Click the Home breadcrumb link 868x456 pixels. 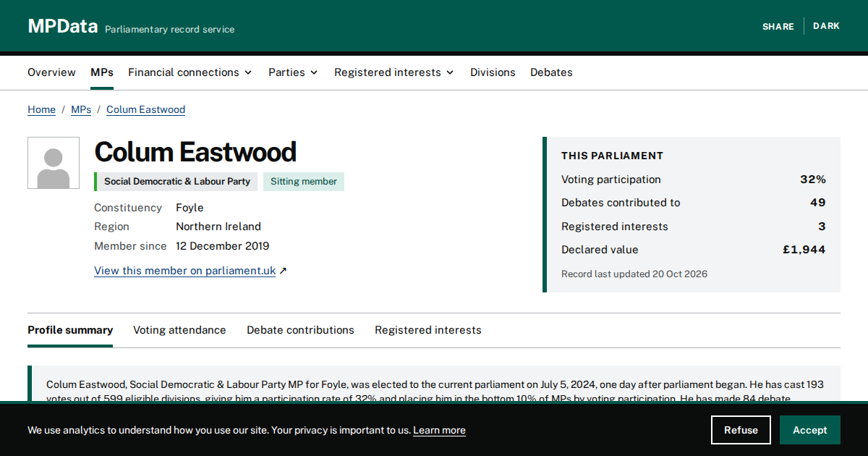tap(41, 109)
